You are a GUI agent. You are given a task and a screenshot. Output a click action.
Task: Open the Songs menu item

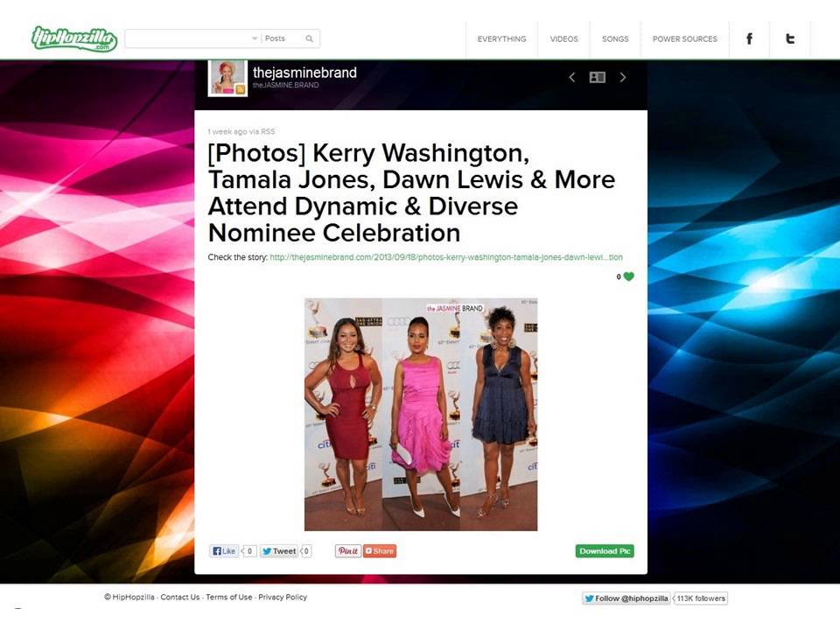(615, 39)
